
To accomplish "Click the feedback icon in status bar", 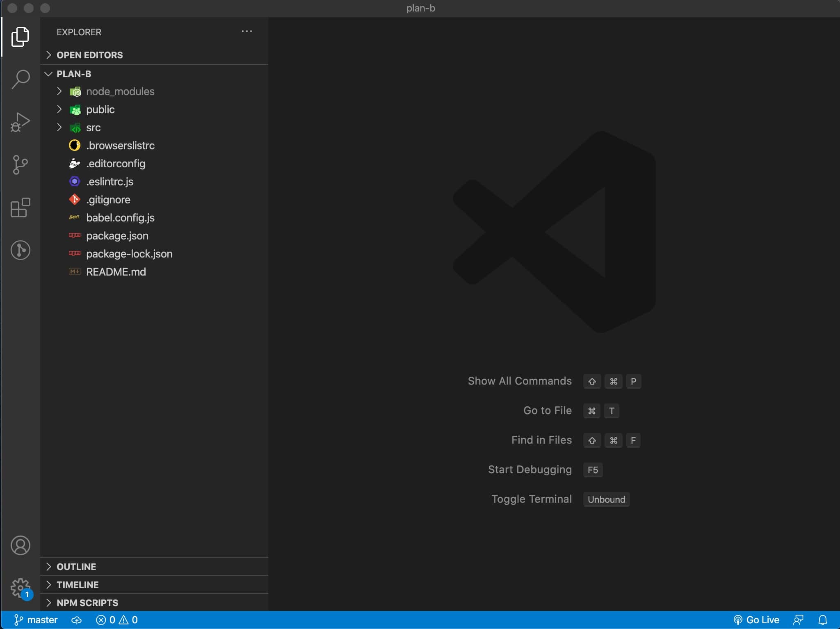I will [798, 620].
